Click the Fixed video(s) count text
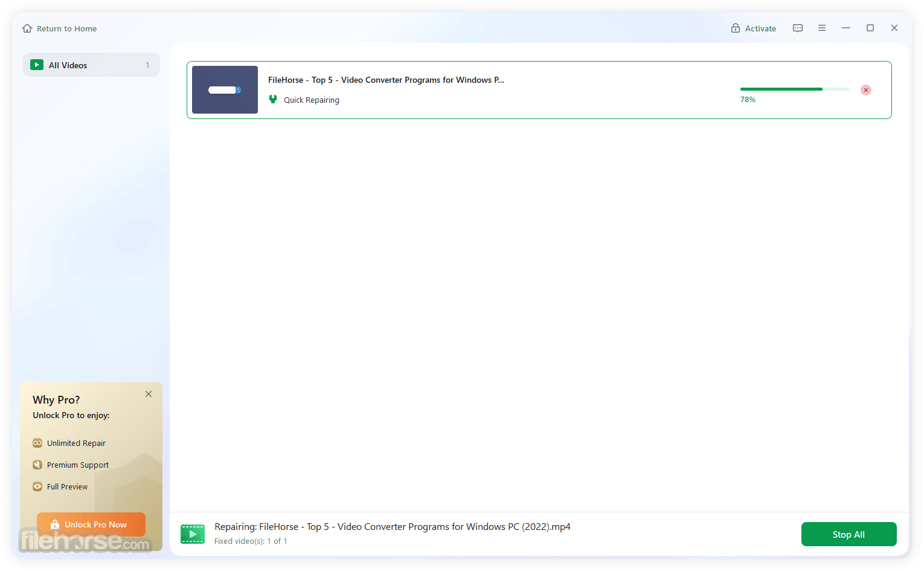The height and width of the screenshot is (571, 924). [x=251, y=541]
